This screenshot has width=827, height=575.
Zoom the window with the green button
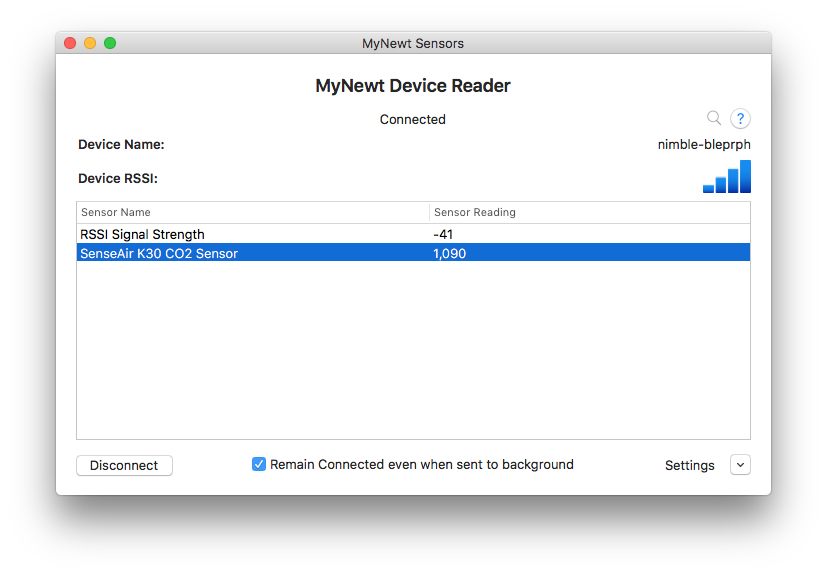110,43
